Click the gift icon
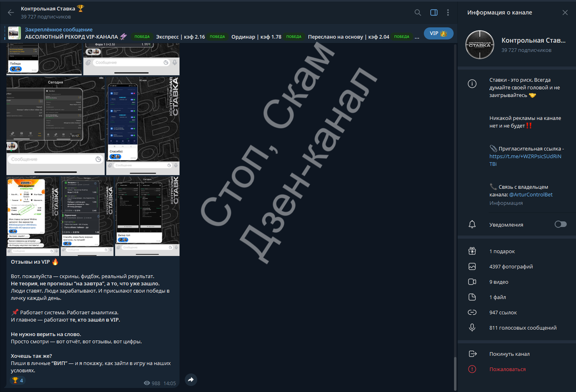576x392 pixels. coord(472,251)
